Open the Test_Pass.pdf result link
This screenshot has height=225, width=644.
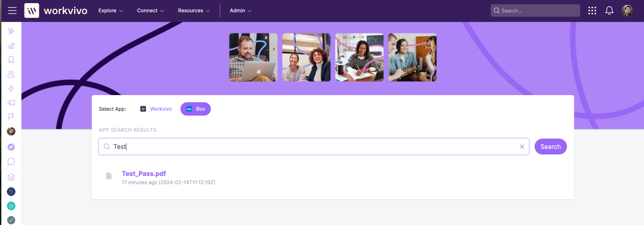[144, 174]
